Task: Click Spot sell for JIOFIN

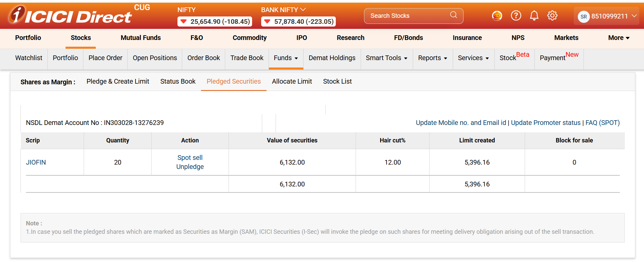Action: pyautogui.click(x=190, y=158)
